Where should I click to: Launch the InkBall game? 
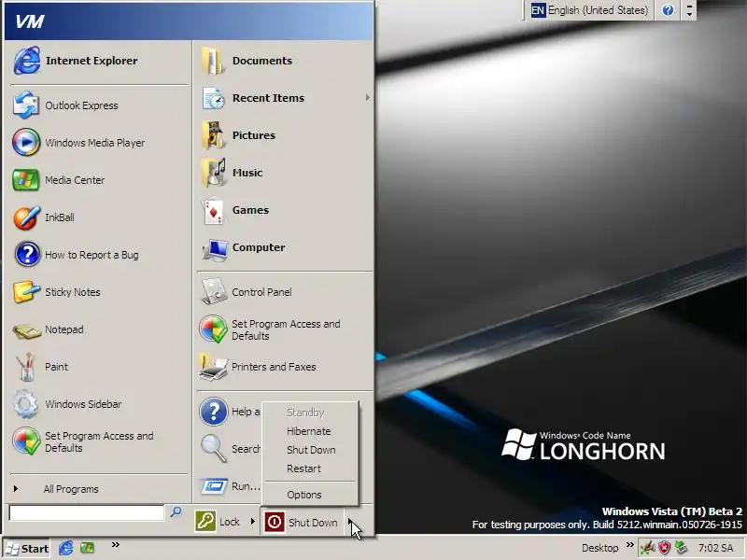[99, 217]
